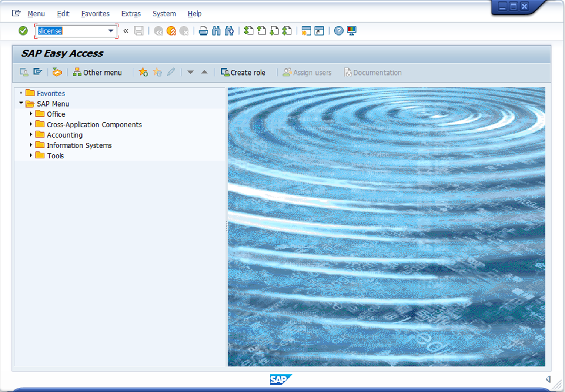Click the Delete Favorites star icon
The image size is (565, 392).
157,72
